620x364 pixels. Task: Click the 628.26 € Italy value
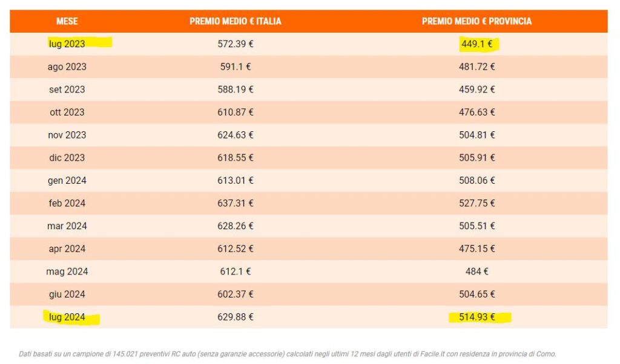point(236,226)
